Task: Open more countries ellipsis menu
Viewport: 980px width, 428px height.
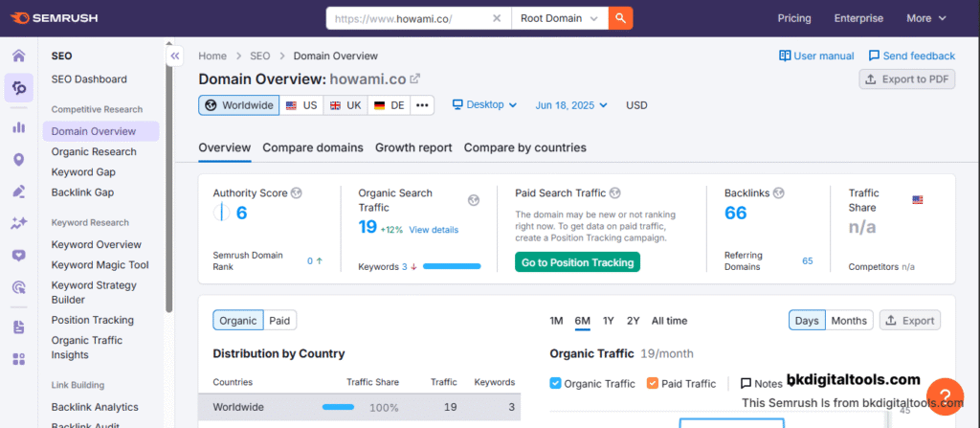Action: coord(422,105)
